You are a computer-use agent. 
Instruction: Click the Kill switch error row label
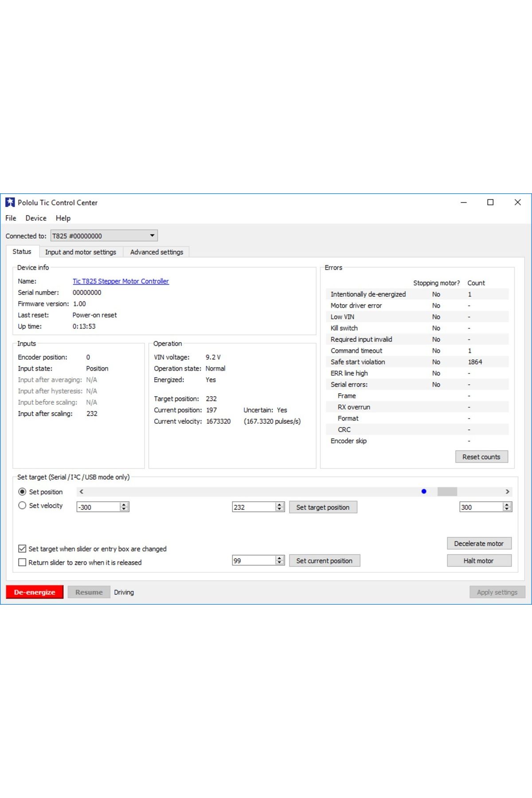(x=344, y=328)
